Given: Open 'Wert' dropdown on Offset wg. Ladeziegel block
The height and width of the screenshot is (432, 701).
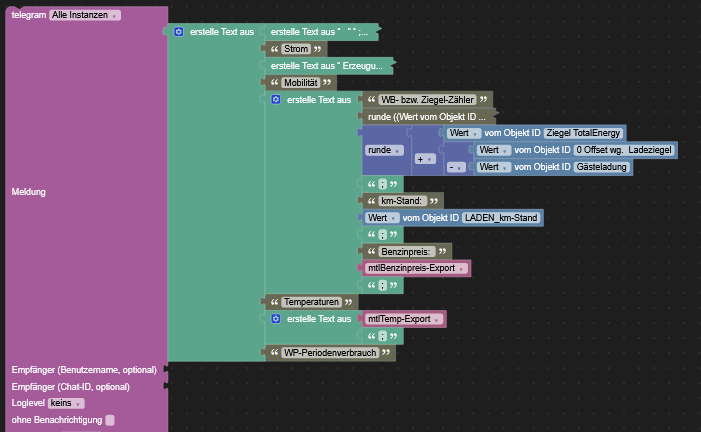Looking at the screenshot, I should (x=494, y=150).
